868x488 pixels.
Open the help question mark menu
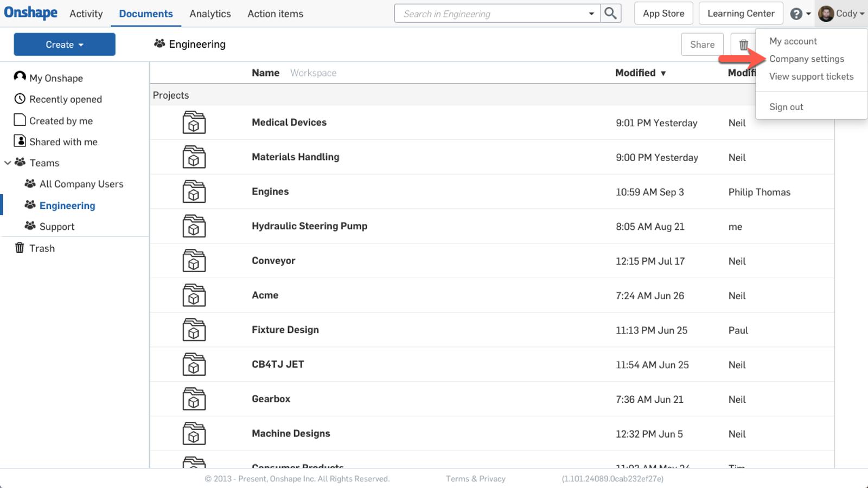point(796,13)
